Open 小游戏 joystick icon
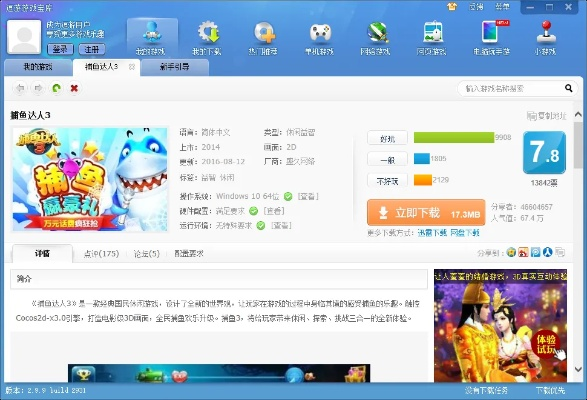 pos(545,38)
